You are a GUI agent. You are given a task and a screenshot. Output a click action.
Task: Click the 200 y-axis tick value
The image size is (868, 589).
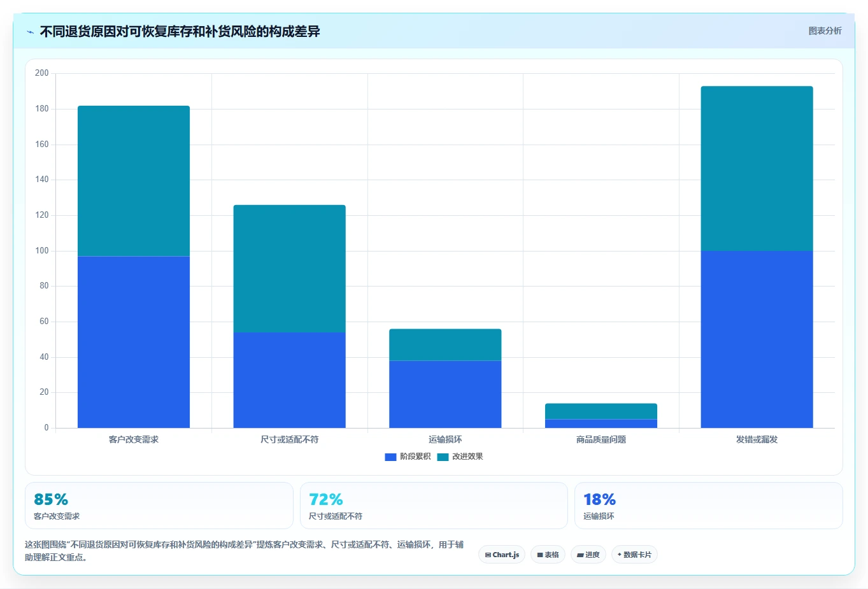pyautogui.click(x=42, y=73)
